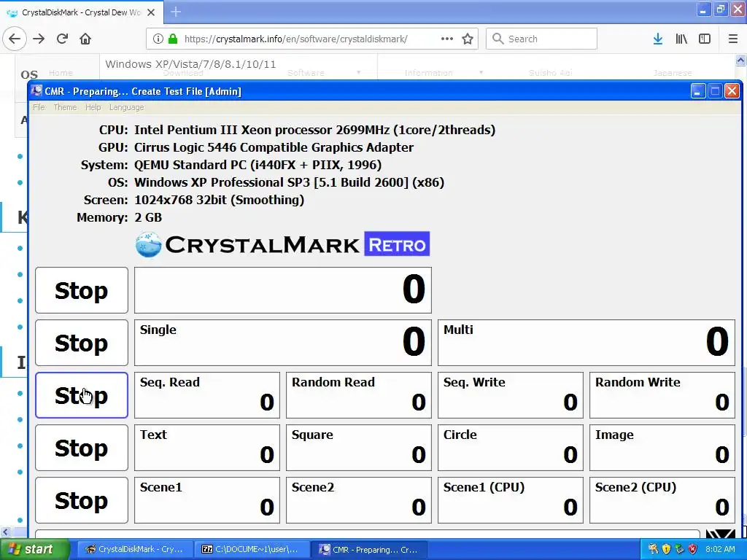
Task: Open the Firefox hamburger menu
Action: 733,39
